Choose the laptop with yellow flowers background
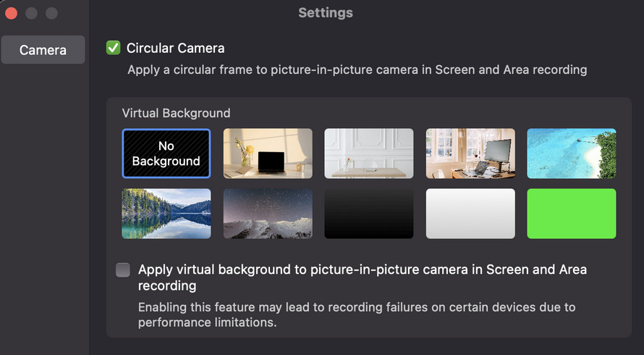 (268, 154)
